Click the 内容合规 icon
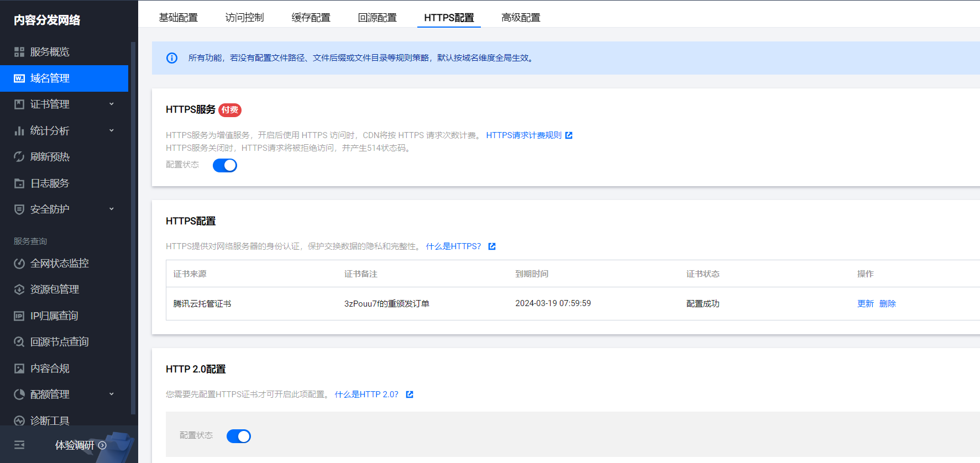Viewport: 980px width, 463px height. (19, 369)
